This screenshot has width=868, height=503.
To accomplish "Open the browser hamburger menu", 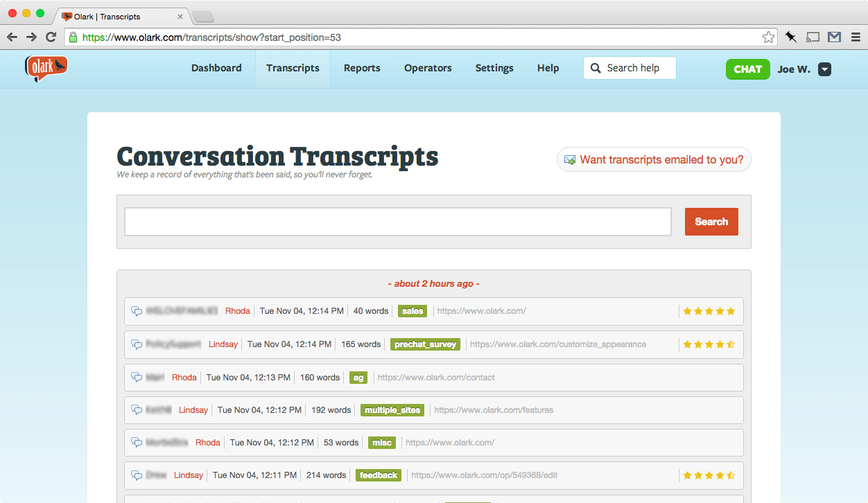I will click(855, 37).
